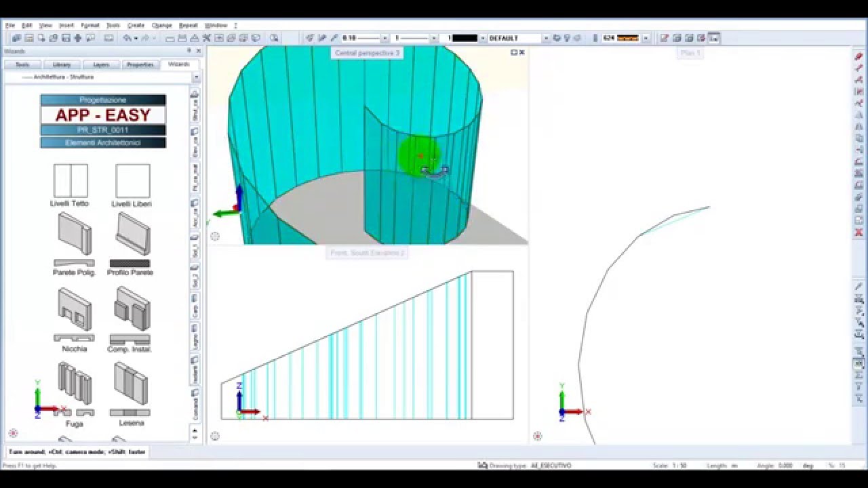
Task: Open the 624 hatch pattern dropdown
Action: [645, 38]
